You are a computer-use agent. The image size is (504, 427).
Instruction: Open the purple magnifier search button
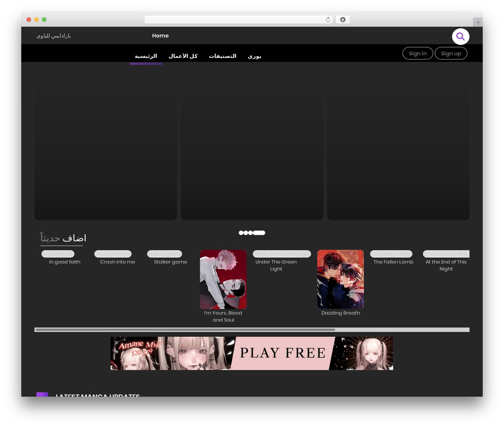[x=460, y=37]
